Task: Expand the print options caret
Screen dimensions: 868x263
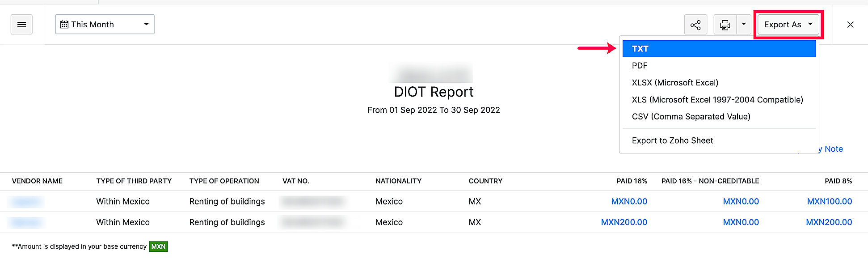Action: click(743, 24)
